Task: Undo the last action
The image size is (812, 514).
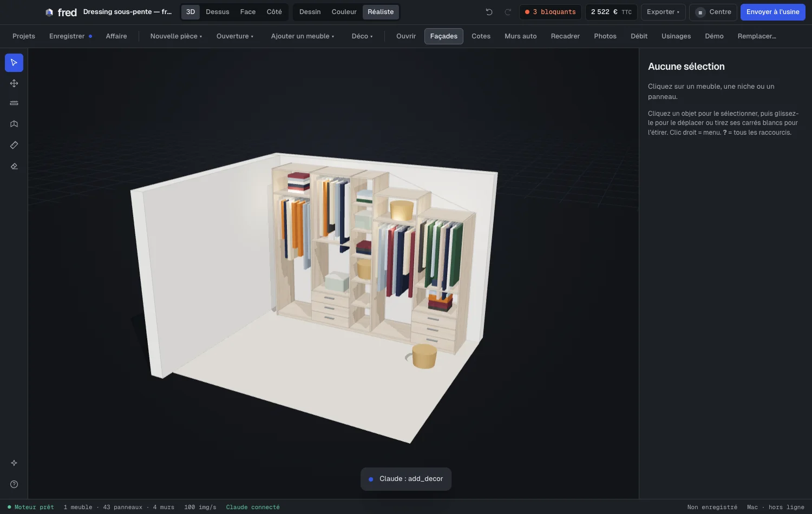Action: [489, 12]
